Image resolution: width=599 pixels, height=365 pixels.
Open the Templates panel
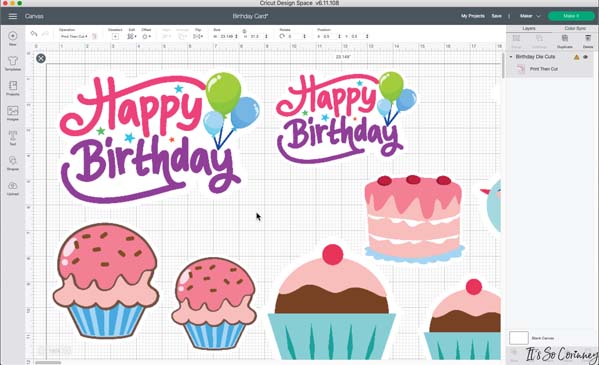pos(13,63)
